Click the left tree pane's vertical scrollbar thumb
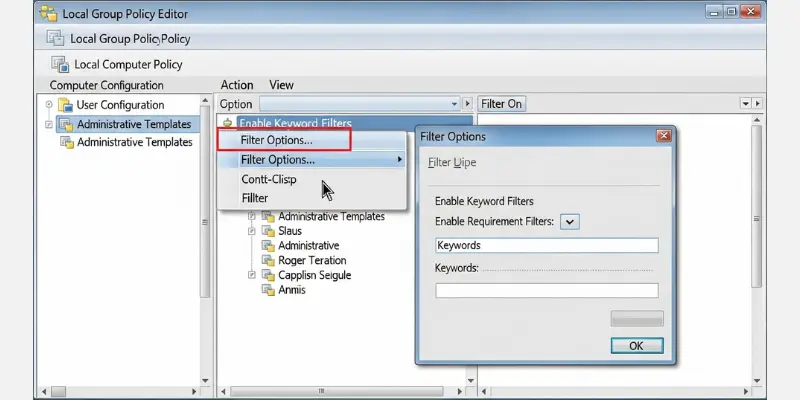800x400 pixels. click(x=205, y=202)
